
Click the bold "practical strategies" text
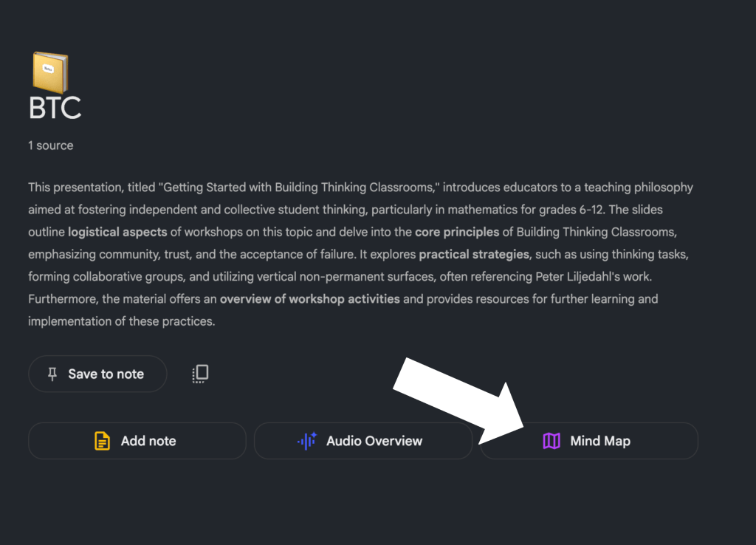pos(474,255)
